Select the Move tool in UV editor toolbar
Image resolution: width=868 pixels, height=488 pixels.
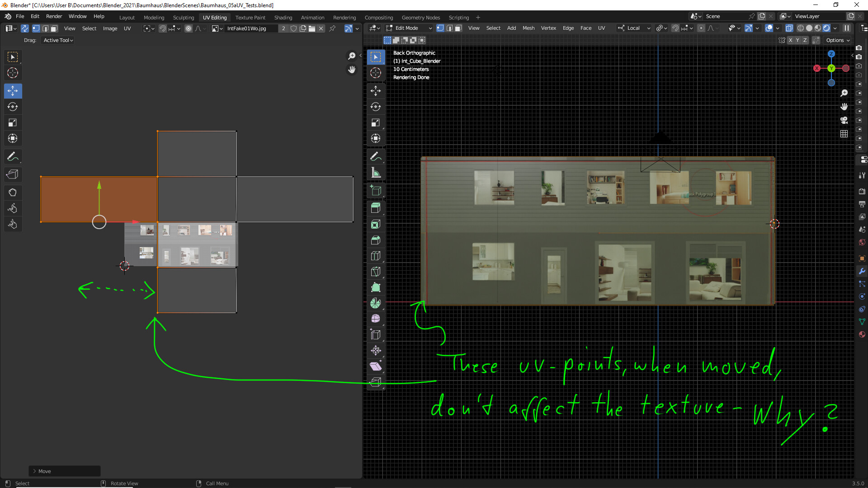13,91
